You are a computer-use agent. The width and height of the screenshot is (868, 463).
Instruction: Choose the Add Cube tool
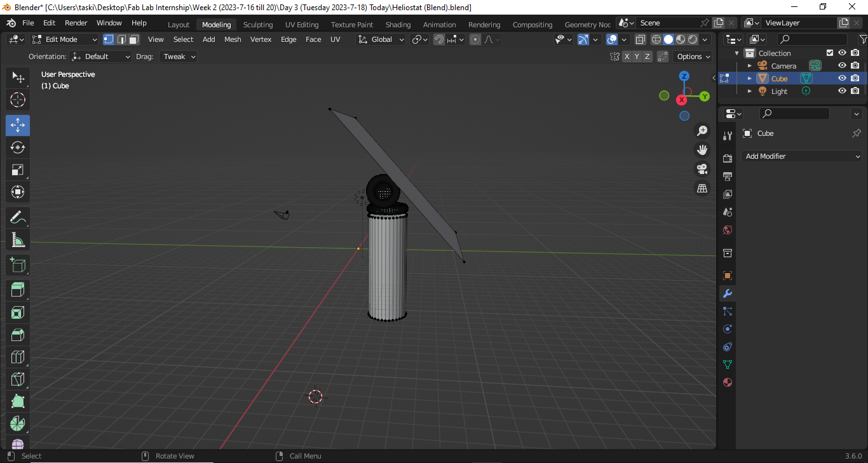click(x=18, y=265)
